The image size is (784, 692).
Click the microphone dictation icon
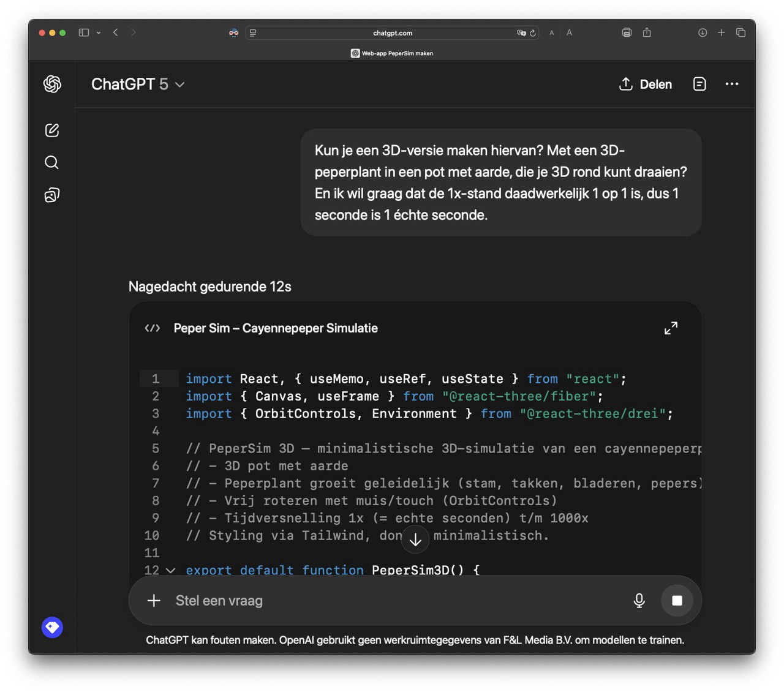(639, 601)
